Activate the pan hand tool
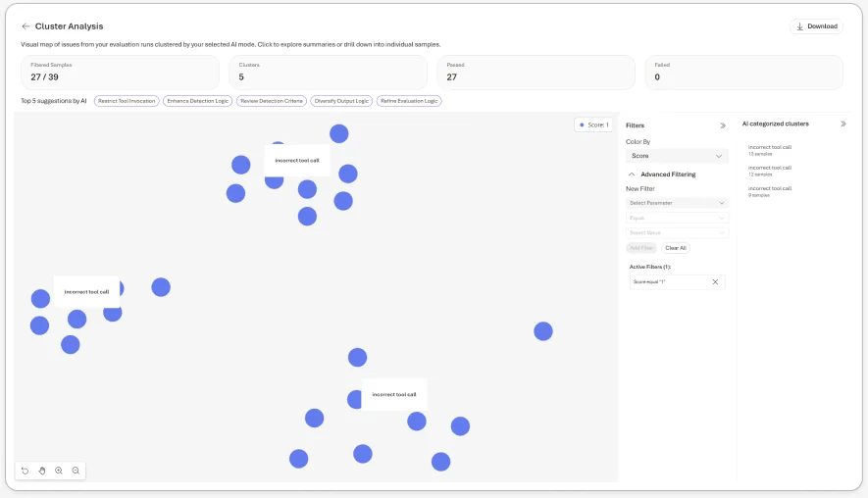This screenshot has width=868, height=498. pos(42,471)
